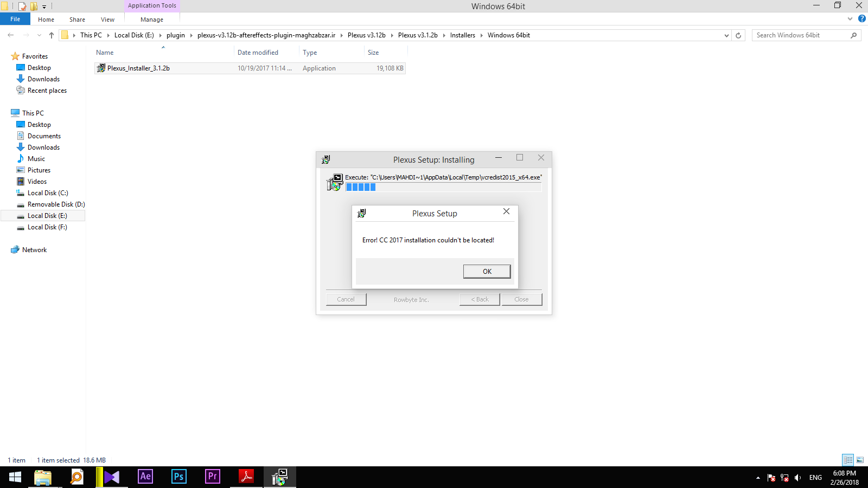Screen dimensions: 868x488
Task: Open Documents under This PC
Action: coord(44,136)
